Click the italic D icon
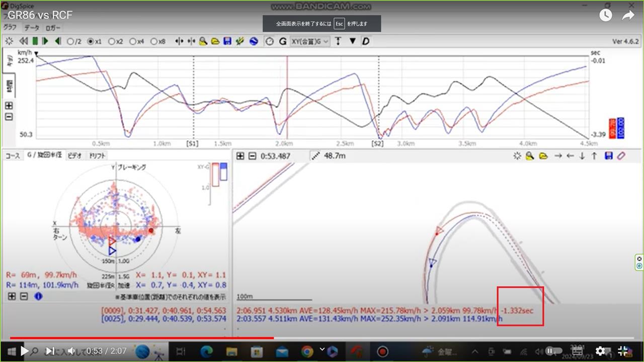Viewport: 644px width, 362px height. pyautogui.click(x=366, y=41)
